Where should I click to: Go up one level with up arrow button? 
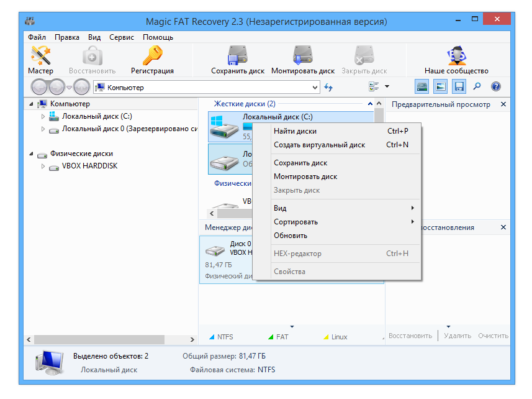click(x=82, y=87)
